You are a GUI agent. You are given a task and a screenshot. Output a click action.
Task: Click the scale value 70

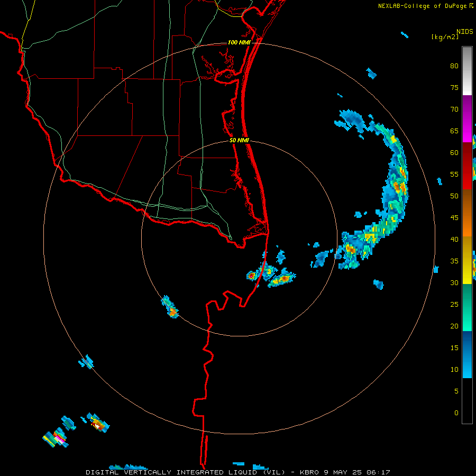point(454,109)
